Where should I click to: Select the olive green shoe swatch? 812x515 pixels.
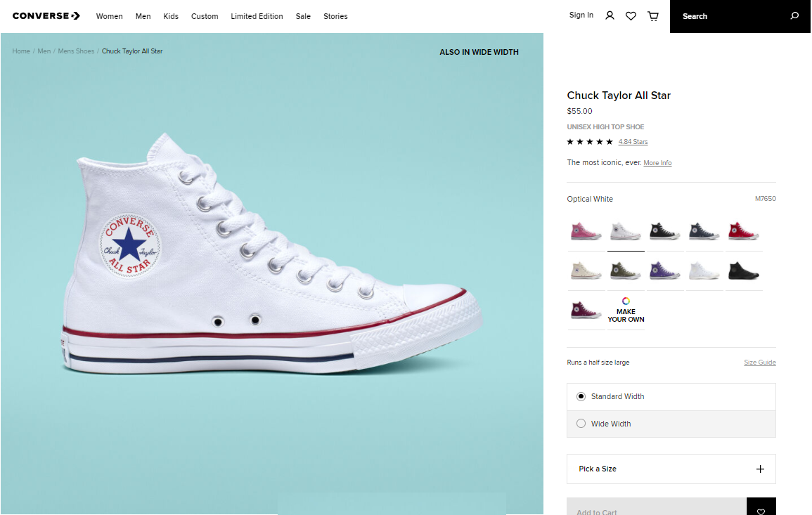click(626, 270)
